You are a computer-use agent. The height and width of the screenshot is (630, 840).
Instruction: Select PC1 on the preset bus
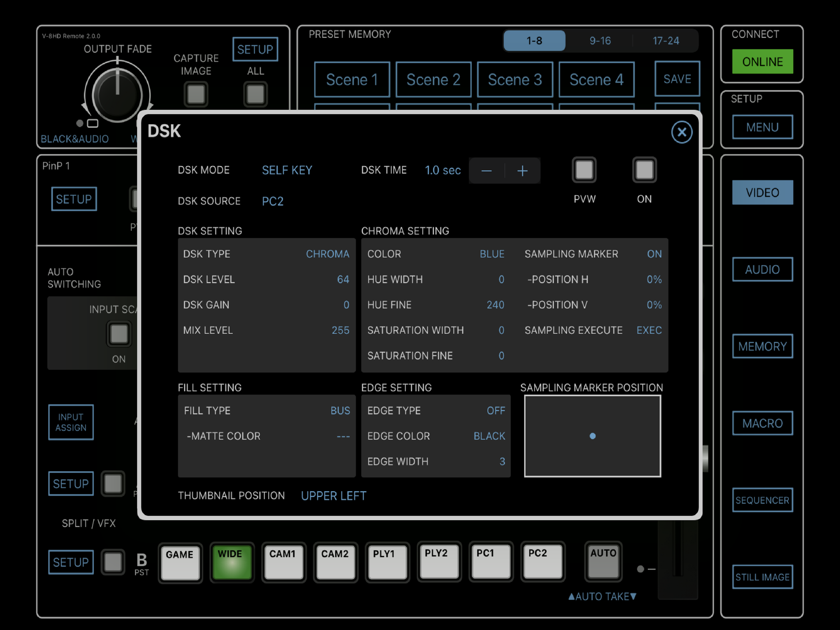click(491, 562)
